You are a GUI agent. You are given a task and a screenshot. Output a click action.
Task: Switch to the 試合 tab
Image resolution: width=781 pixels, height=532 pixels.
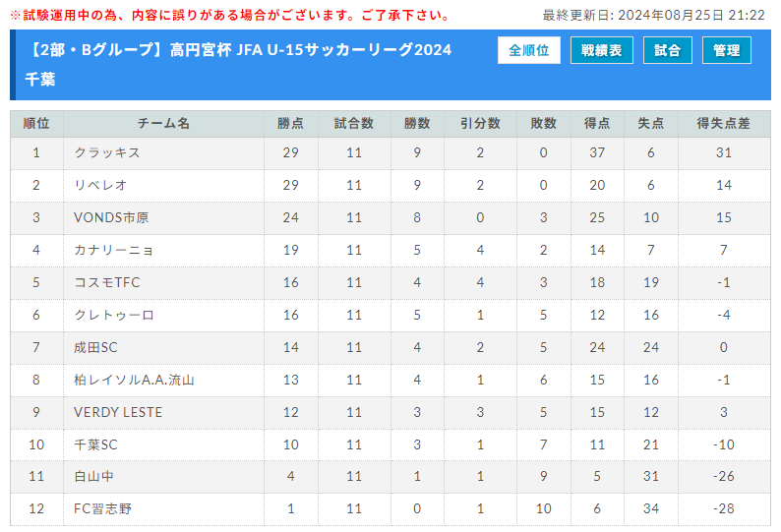coord(668,50)
